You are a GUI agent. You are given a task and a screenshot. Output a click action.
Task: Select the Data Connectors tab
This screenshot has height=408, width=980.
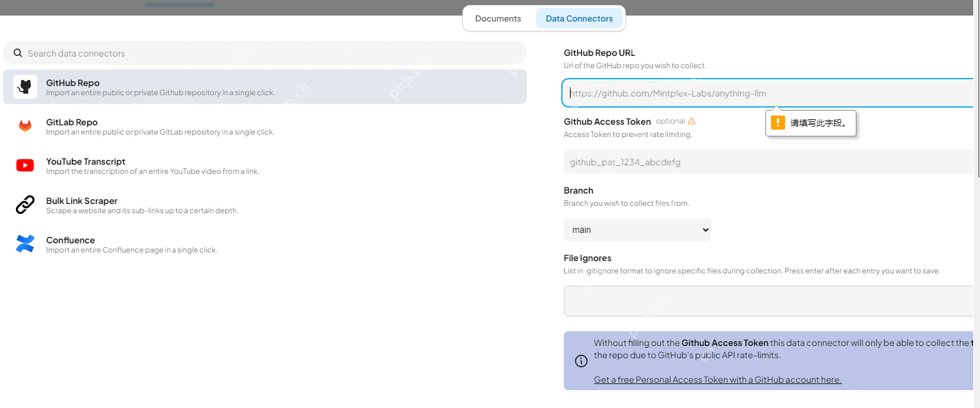[579, 18]
